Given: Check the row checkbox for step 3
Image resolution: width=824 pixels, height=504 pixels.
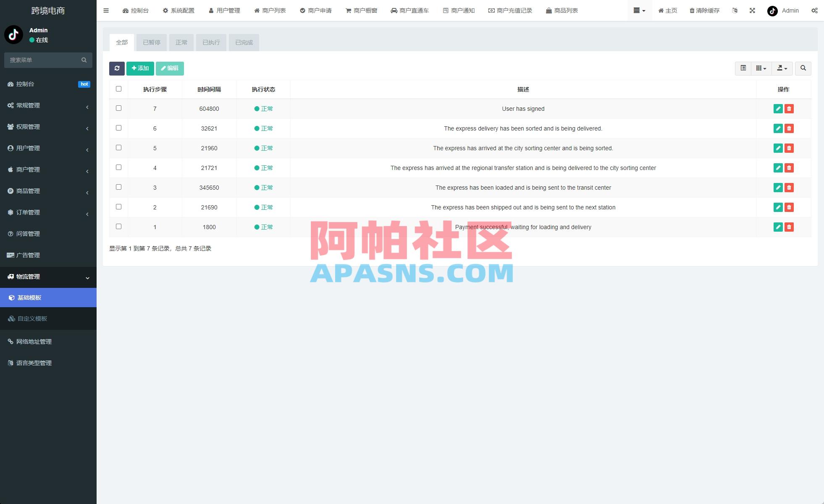Looking at the screenshot, I should (x=118, y=187).
